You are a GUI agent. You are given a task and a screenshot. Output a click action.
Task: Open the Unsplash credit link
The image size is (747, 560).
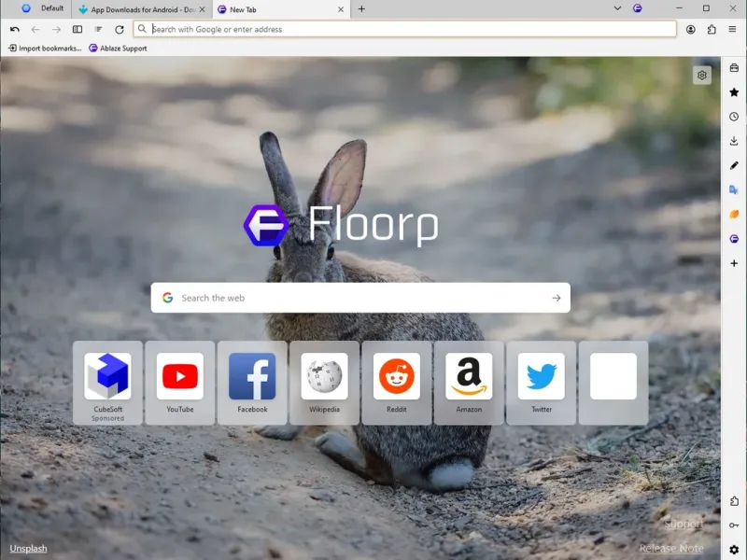[28, 549]
